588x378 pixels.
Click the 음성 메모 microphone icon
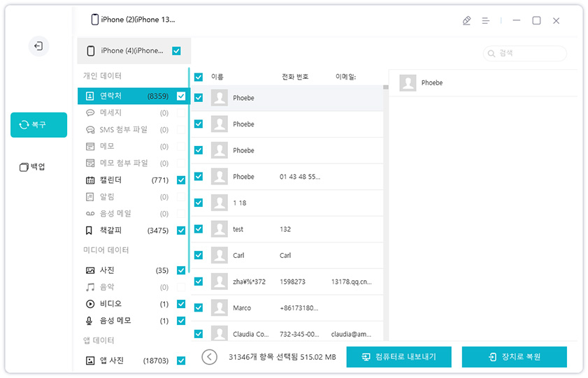pos(89,321)
